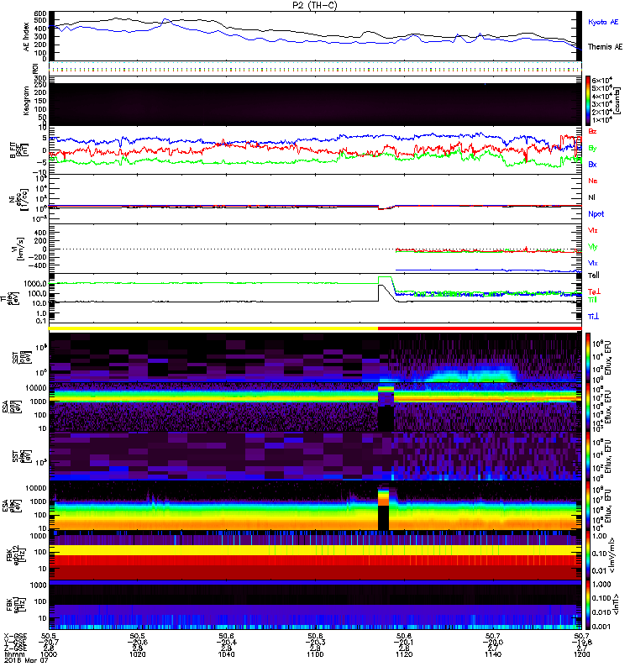Click the "Keogram" y-axis title
The width and height of the screenshot is (630, 672).
click(x=27, y=101)
